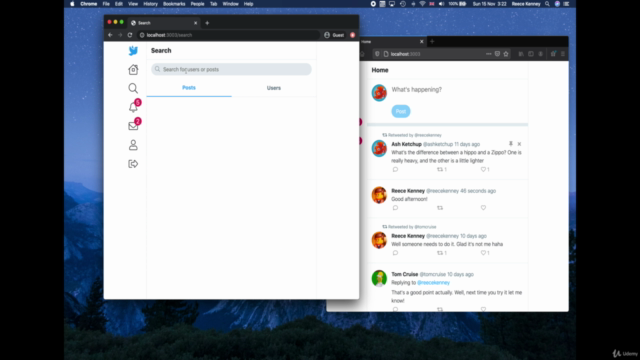Open Firefox page actions three-dot menu
Viewport: 640px width, 360px height.
[x=489, y=54]
